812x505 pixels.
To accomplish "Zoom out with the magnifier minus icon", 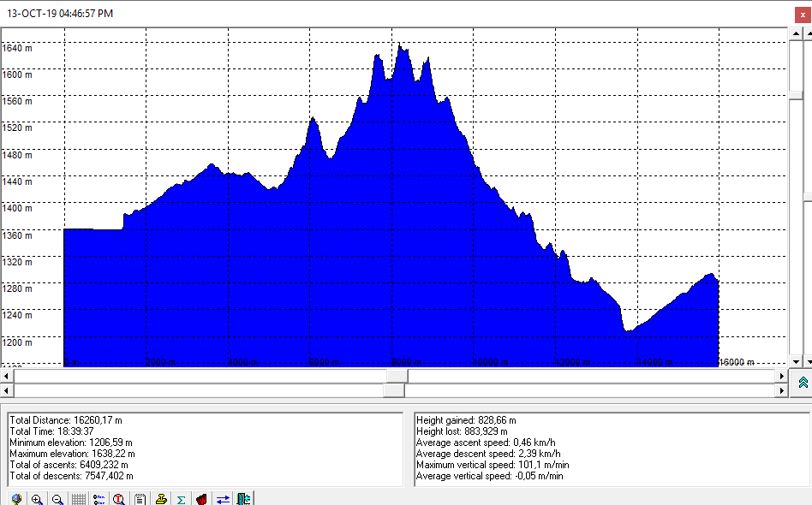I will pos(57,499).
